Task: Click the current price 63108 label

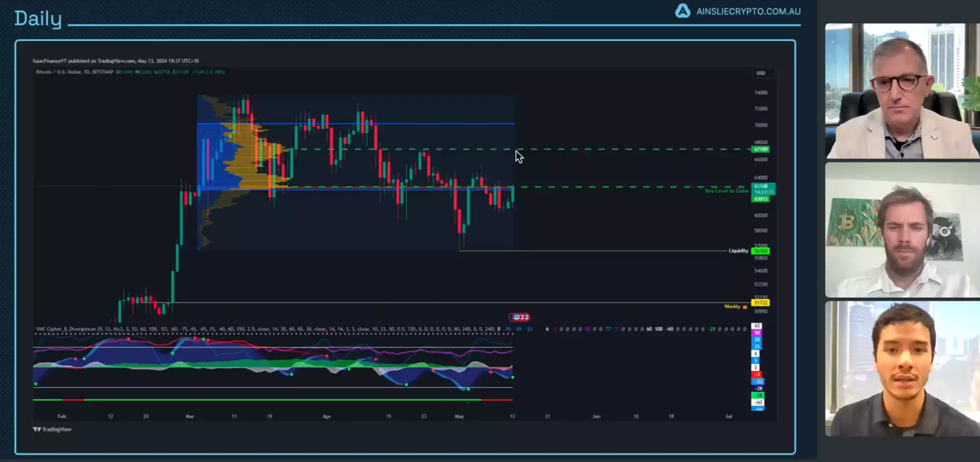Action: coord(761,187)
